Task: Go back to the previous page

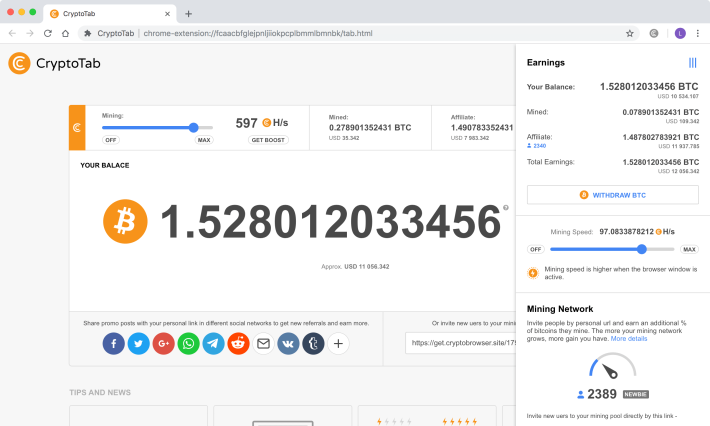Action: coord(12,33)
